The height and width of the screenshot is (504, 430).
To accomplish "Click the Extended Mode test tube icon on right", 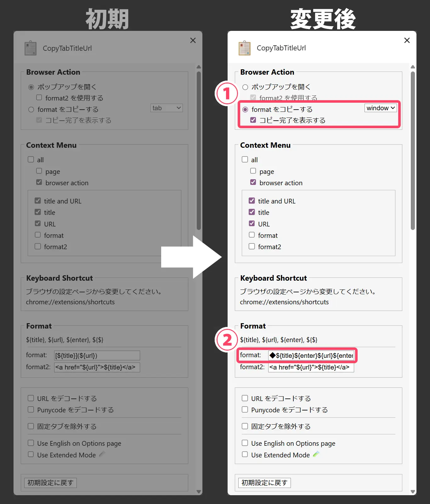I will click(316, 454).
